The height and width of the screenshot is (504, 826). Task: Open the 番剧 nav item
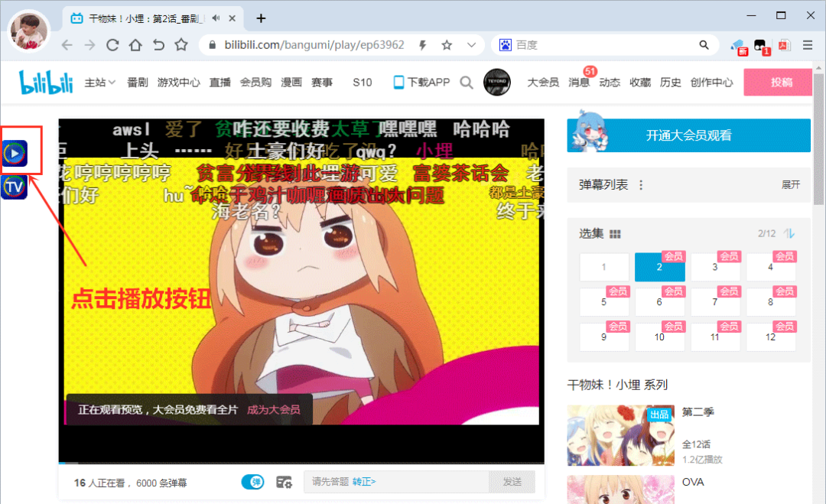pyautogui.click(x=138, y=83)
